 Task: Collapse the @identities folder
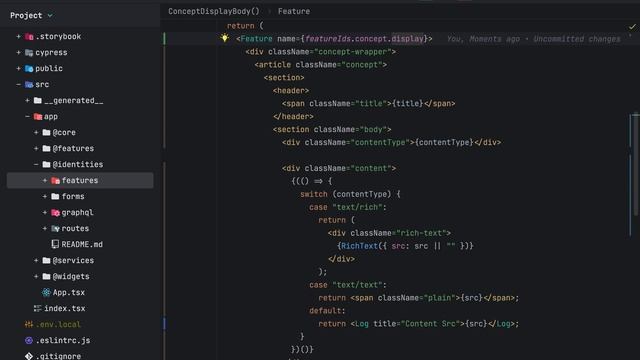coord(36,164)
